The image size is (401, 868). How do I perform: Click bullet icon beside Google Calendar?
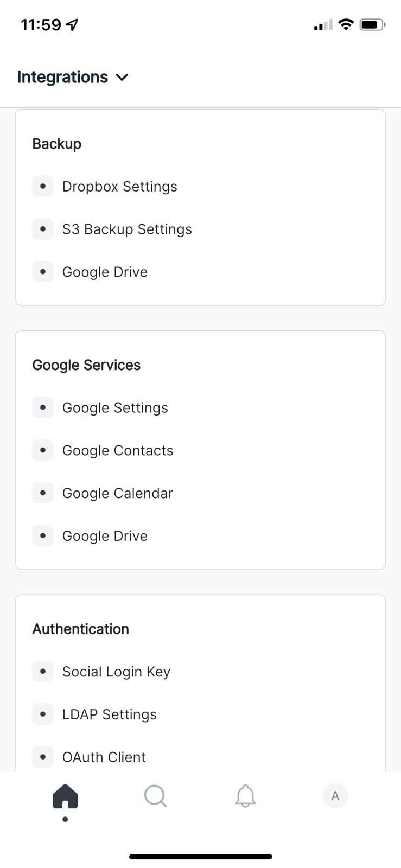43,493
